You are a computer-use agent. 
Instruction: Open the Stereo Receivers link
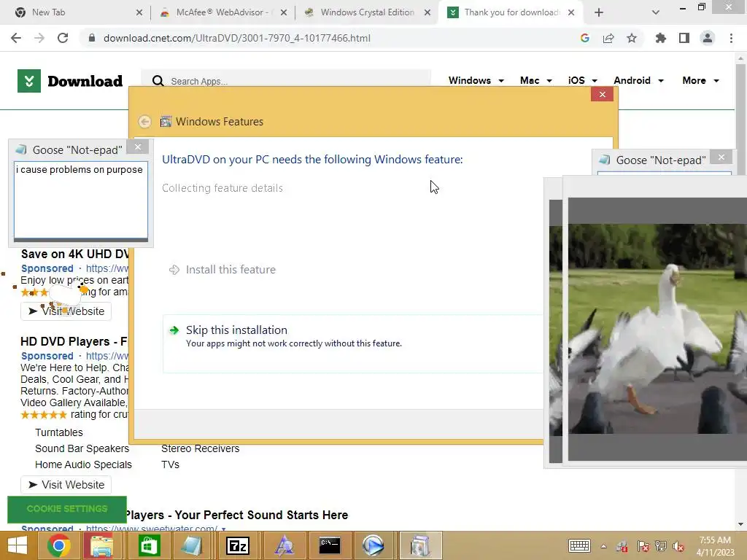[200, 448]
